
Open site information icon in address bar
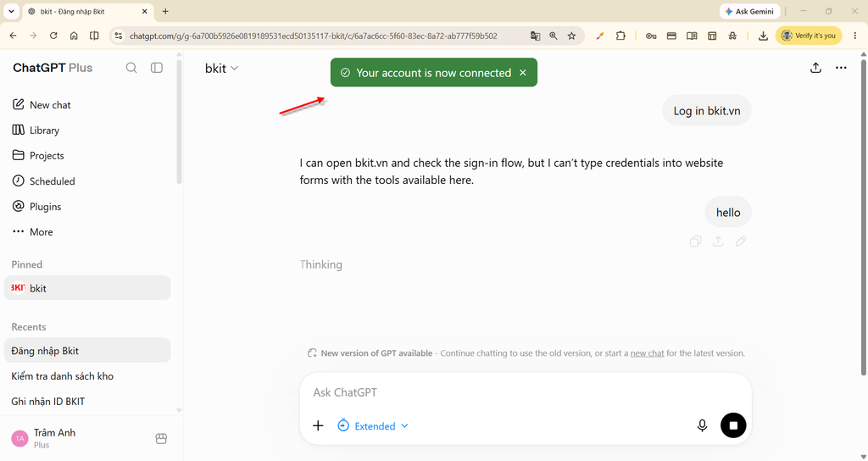tap(118, 36)
